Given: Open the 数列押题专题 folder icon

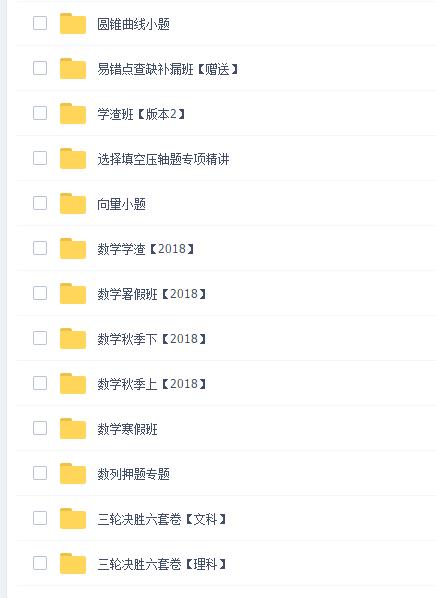Looking at the screenshot, I should point(73,474).
